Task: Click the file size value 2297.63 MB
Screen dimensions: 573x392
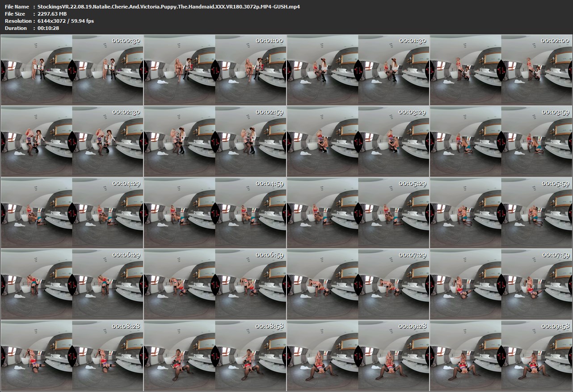Action: point(52,14)
